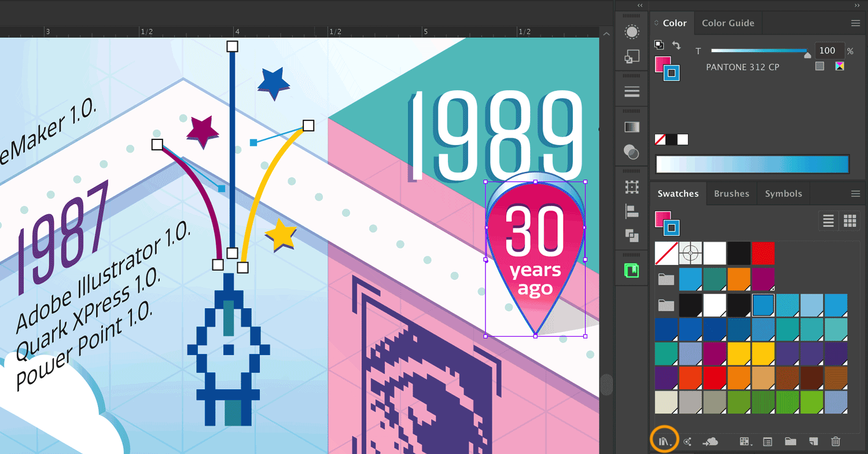This screenshot has width=868, height=454.
Task: Switch the Swatches panel to list view
Action: [827, 220]
